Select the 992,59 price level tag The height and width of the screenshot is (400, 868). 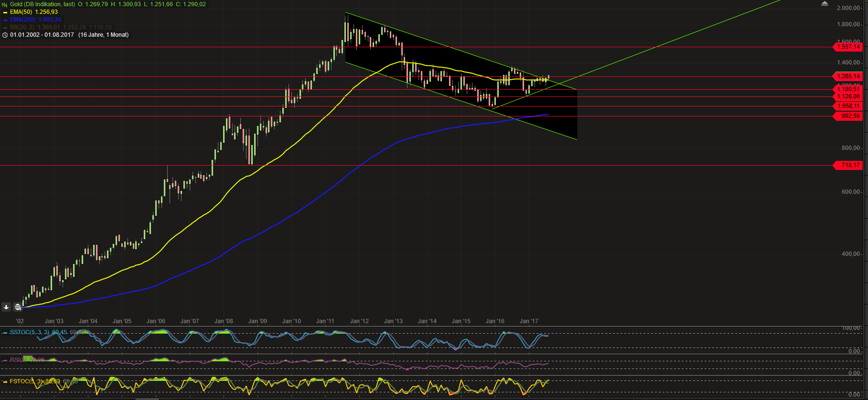(849, 116)
